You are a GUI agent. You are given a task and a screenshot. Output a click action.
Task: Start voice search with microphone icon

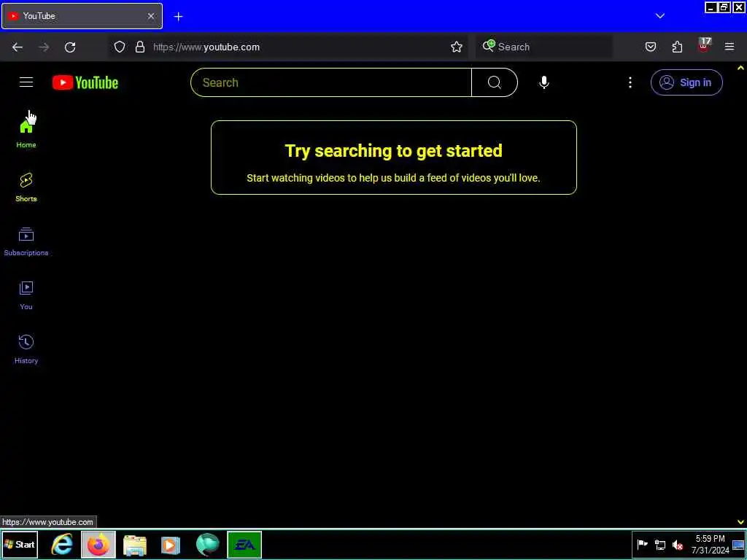(544, 82)
